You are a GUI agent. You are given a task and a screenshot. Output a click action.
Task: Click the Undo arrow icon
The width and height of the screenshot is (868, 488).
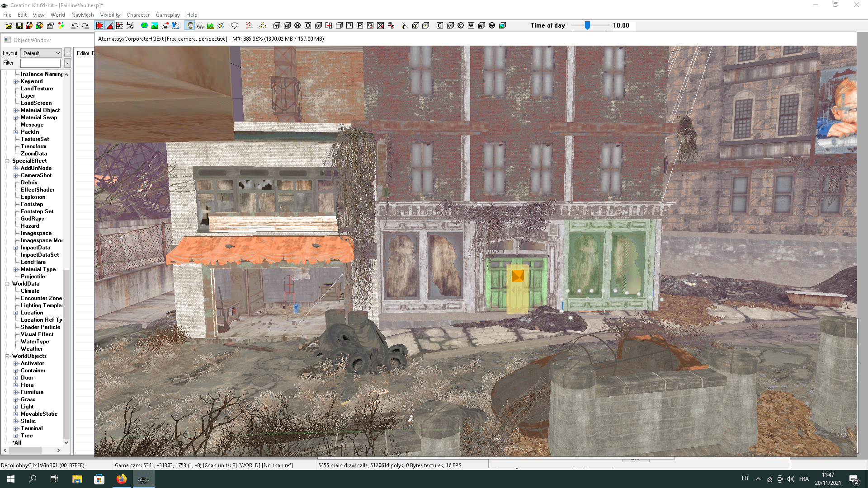point(75,26)
